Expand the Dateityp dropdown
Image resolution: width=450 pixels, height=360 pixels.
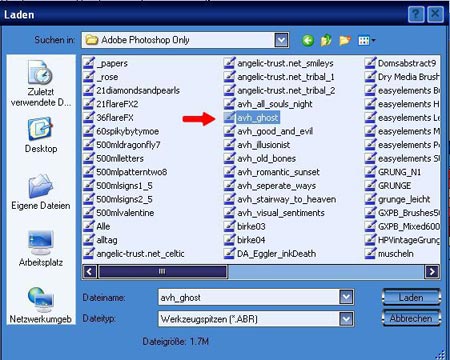pos(346,319)
